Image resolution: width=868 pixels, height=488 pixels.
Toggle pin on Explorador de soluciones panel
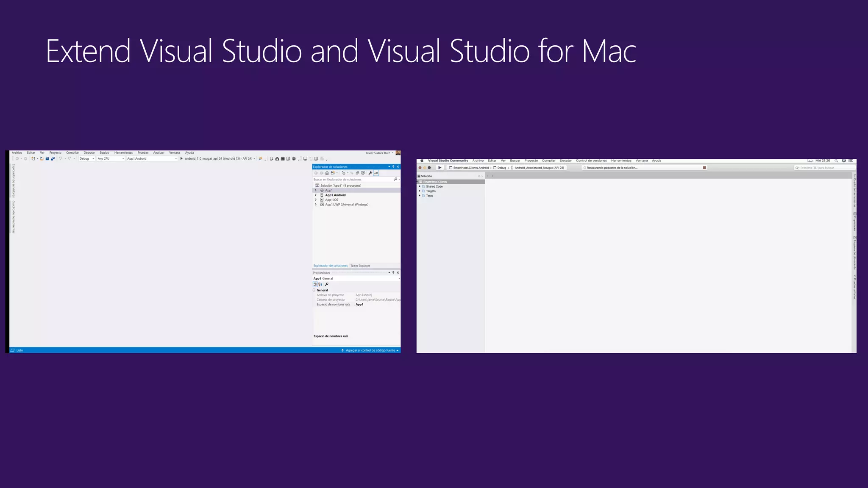pyautogui.click(x=393, y=167)
